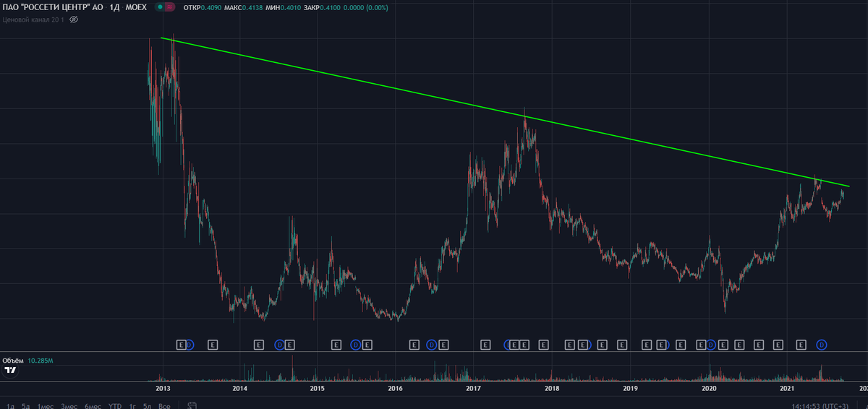Open the D dividend marker at the start of 2020

pos(711,345)
